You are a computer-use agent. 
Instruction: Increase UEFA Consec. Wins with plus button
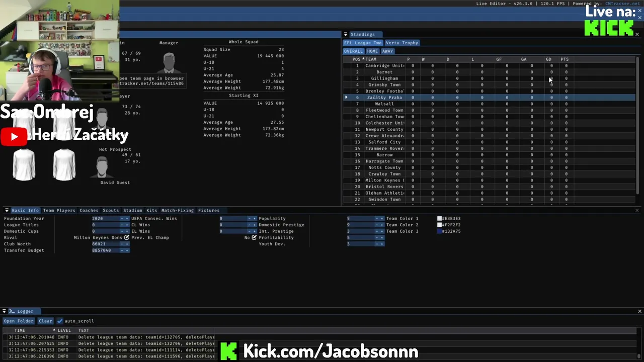[255, 218]
